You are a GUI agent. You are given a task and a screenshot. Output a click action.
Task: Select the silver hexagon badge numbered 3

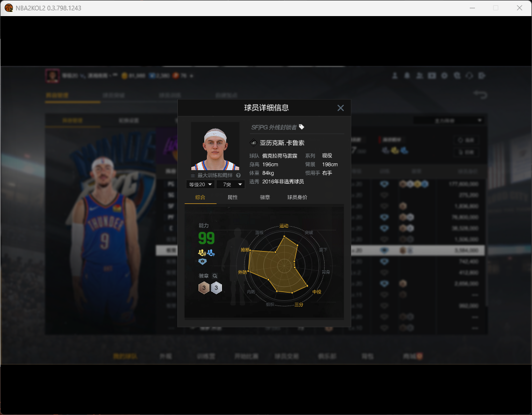(216, 288)
